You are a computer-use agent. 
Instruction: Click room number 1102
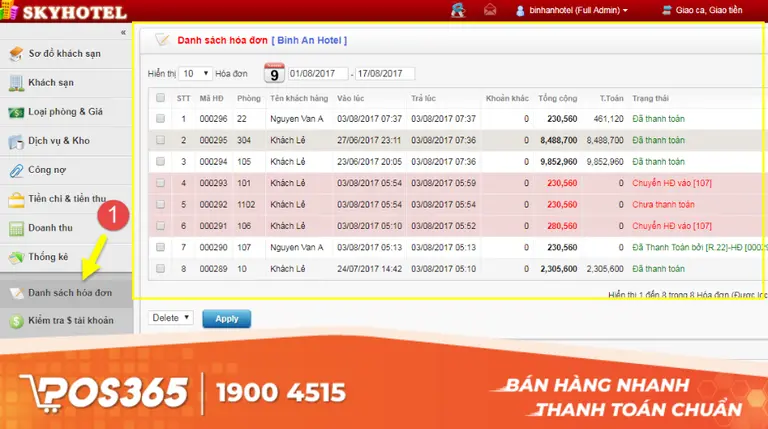[x=246, y=205]
